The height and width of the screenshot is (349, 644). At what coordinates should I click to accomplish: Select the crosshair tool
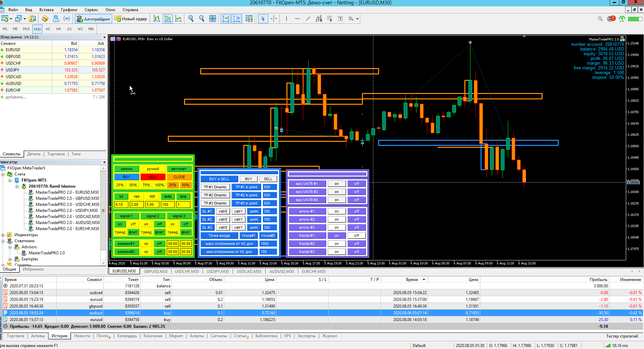(x=274, y=19)
